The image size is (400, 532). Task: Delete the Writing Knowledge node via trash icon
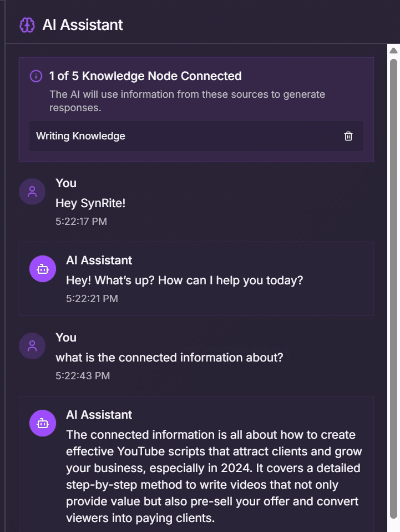(x=348, y=136)
